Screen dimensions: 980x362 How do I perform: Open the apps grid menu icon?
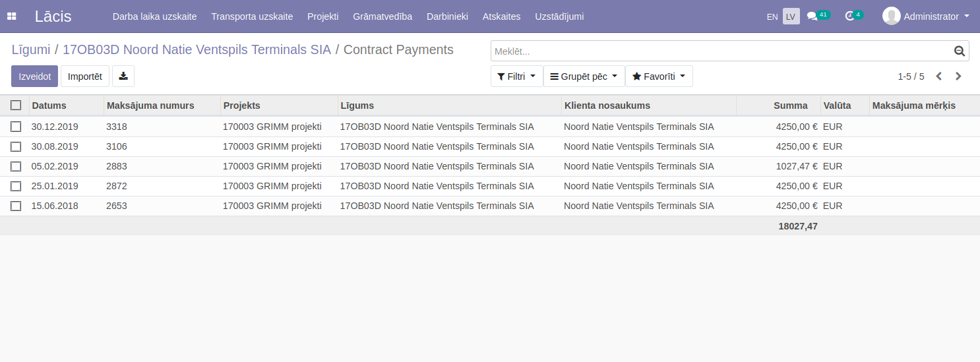pos(12,16)
